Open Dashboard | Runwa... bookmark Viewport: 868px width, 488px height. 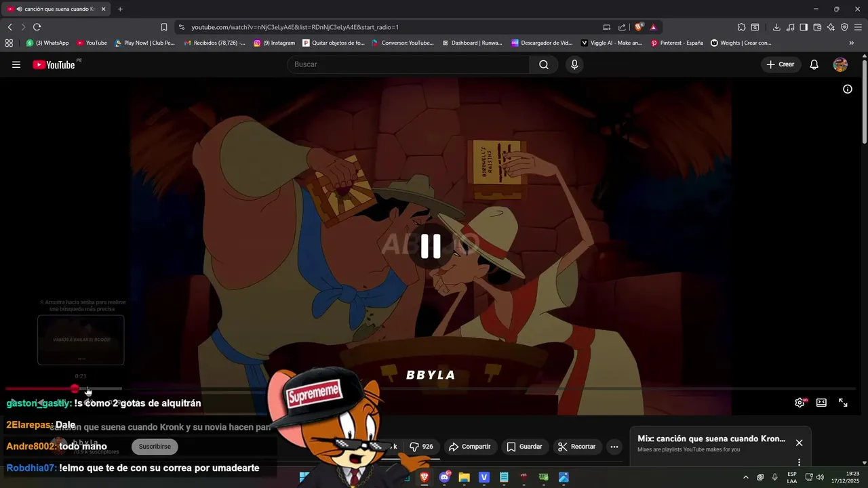point(472,43)
